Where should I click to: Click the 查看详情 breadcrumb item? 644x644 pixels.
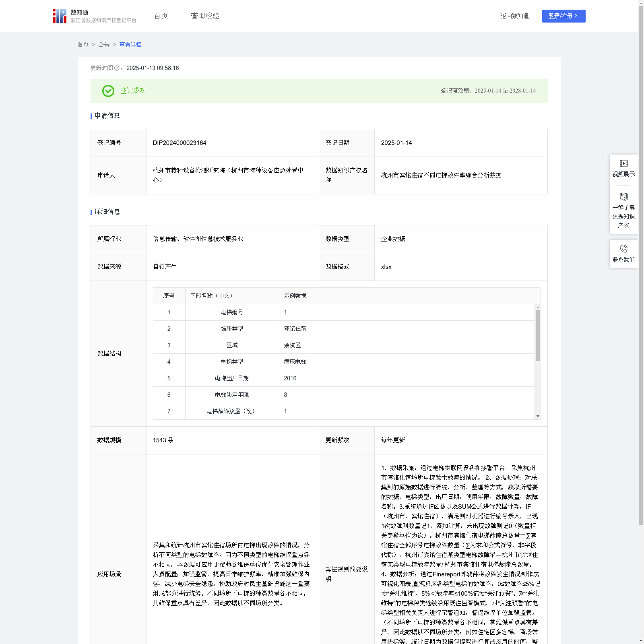pos(130,45)
